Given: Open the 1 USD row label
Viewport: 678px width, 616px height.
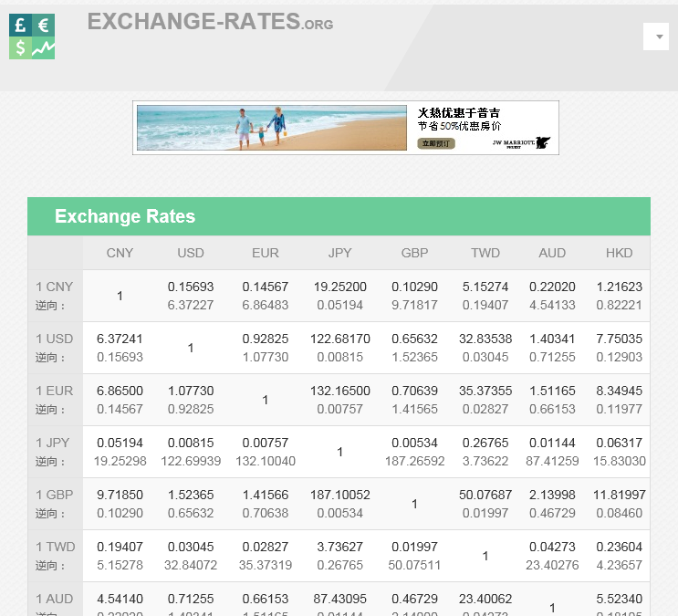Looking at the screenshot, I should [54, 339].
